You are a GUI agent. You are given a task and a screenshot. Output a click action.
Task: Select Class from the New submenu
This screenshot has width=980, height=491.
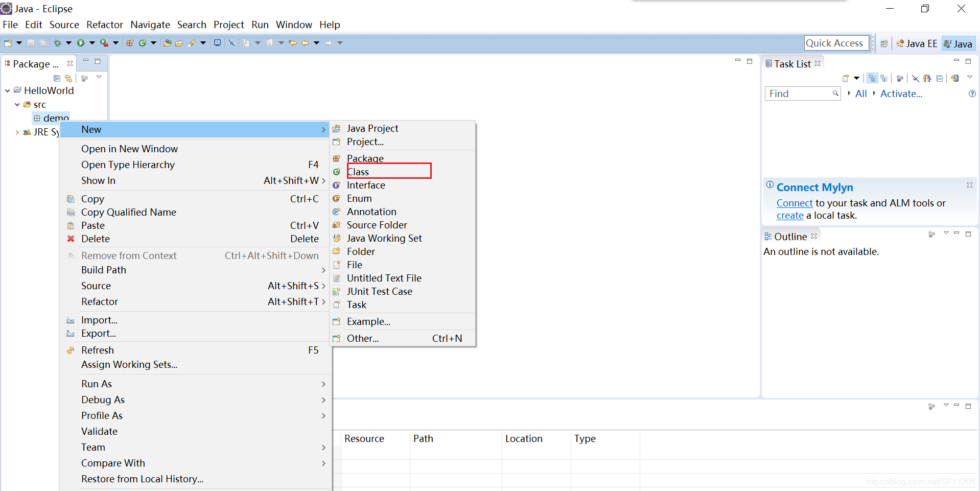pyautogui.click(x=403, y=172)
